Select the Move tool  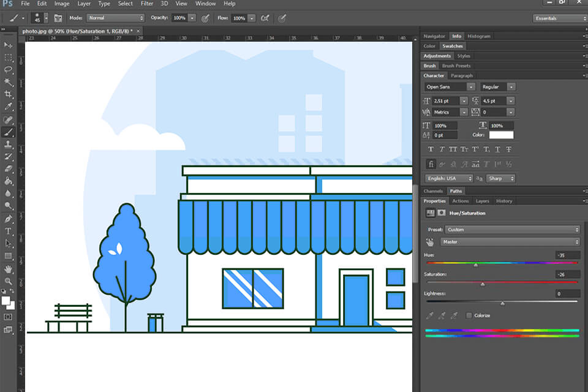click(9, 45)
